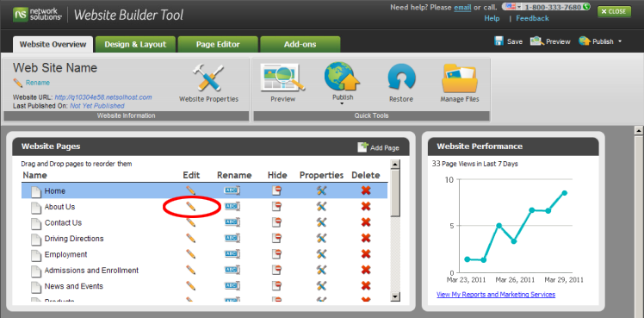Click the green phone call icon
644x318 pixels.
point(586,7)
